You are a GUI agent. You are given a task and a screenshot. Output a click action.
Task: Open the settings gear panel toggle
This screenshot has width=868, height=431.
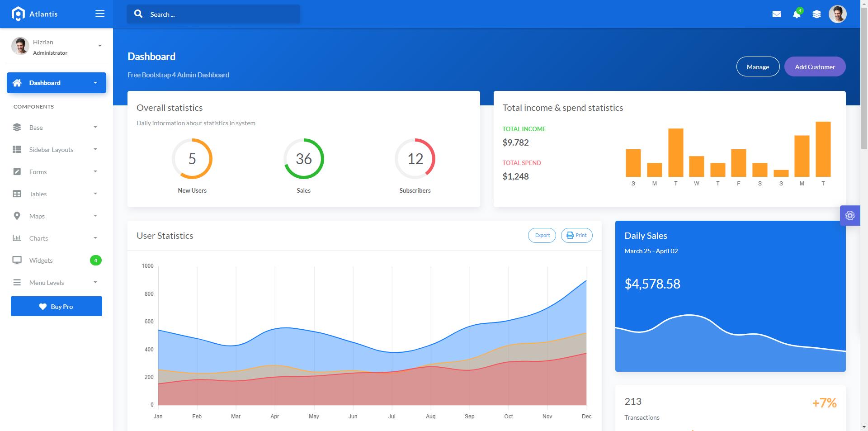(850, 216)
